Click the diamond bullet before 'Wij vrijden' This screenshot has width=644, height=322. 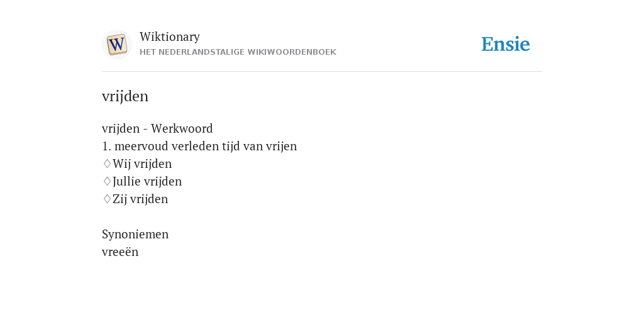tap(107, 164)
